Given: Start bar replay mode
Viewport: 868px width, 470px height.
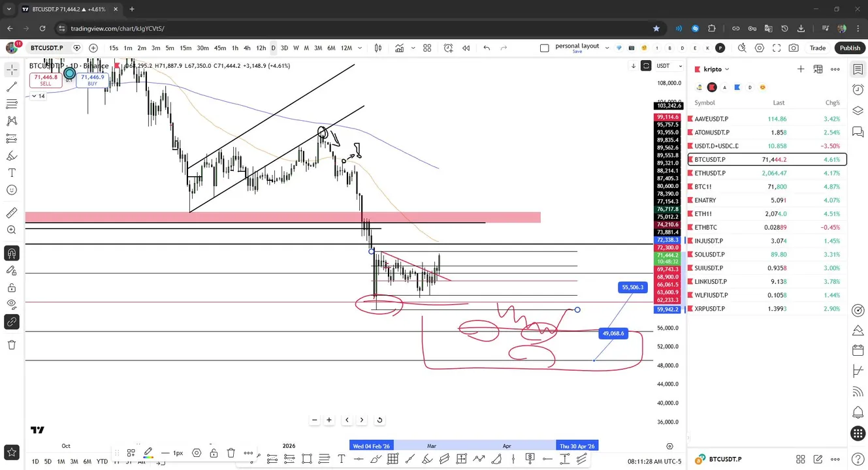Looking at the screenshot, I should [466, 48].
